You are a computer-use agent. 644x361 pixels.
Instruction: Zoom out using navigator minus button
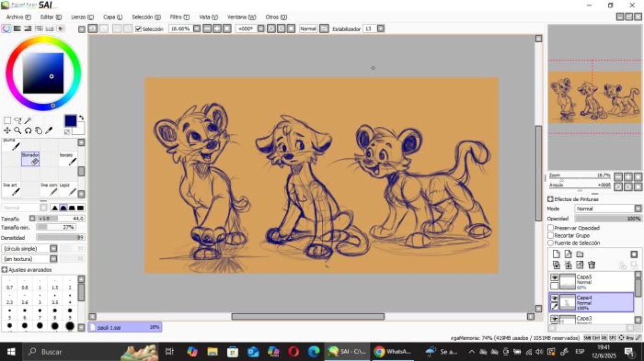pos(619,176)
